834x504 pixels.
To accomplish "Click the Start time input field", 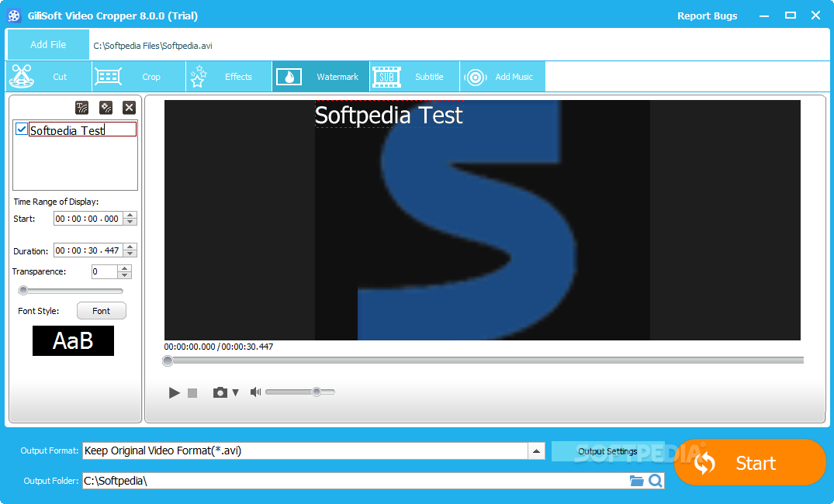I will click(x=88, y=219).
